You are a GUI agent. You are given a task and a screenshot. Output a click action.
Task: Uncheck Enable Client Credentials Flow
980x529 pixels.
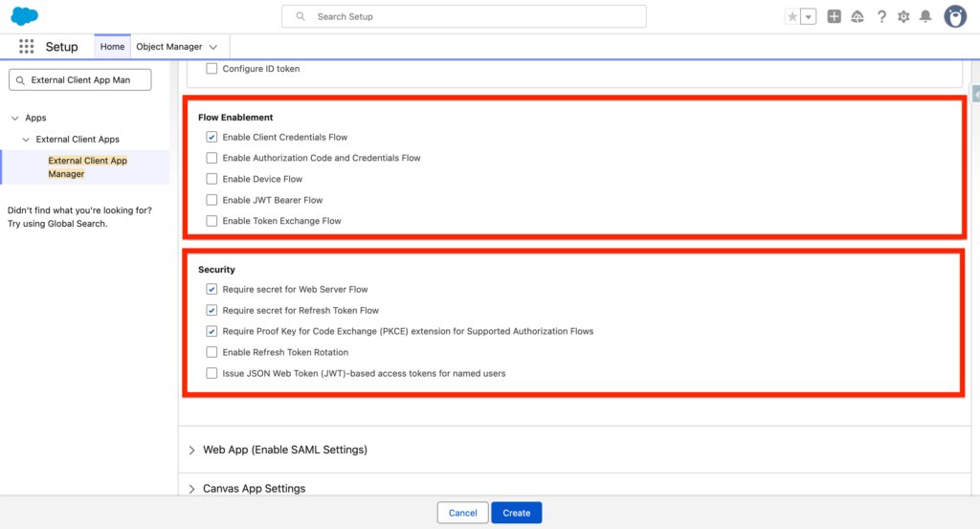(212, 137)
